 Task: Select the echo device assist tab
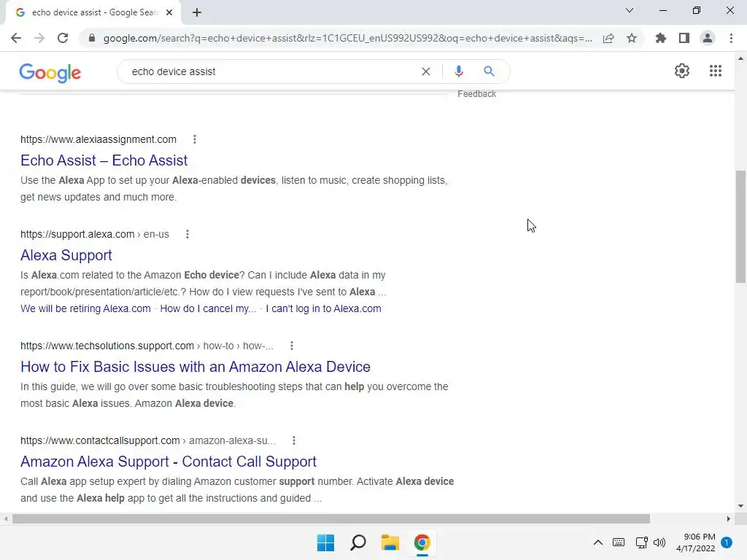pos(94,13)
